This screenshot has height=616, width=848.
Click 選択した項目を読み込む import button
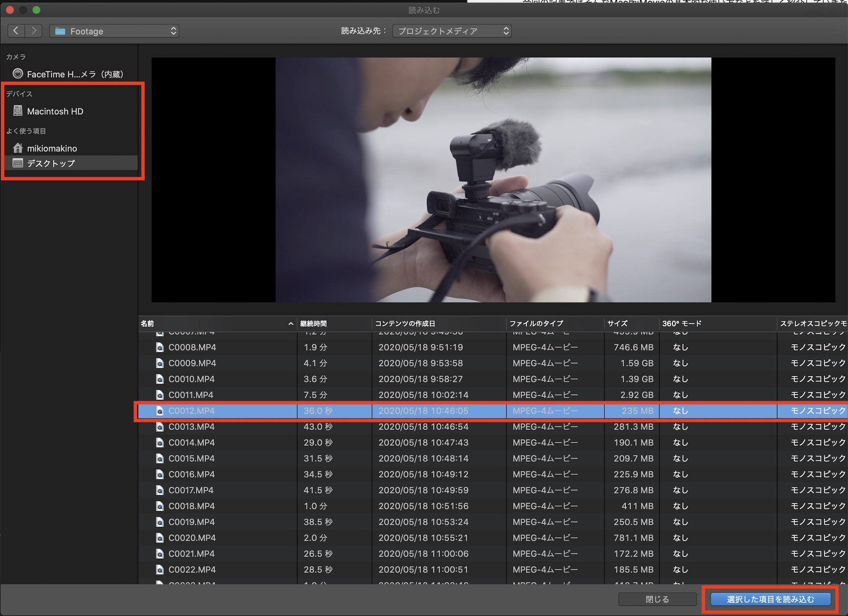770,599
